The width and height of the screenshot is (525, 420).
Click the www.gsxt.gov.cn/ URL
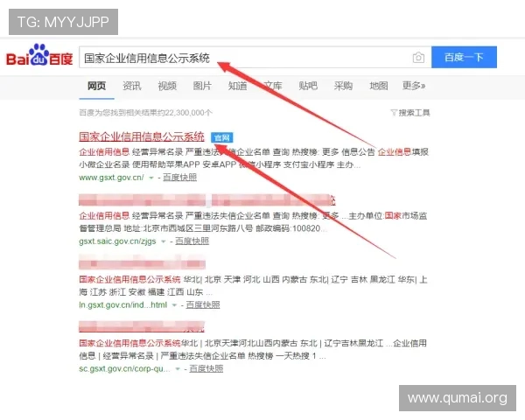point(111,178)
